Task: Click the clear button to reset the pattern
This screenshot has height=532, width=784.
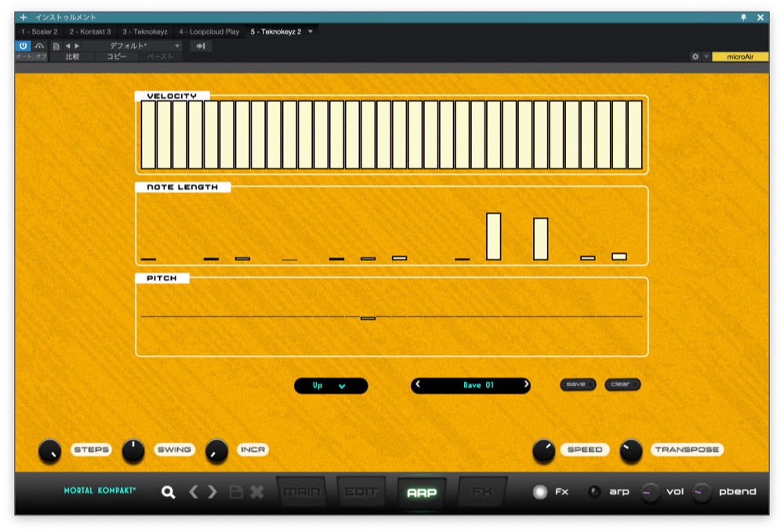Action: 623,384
